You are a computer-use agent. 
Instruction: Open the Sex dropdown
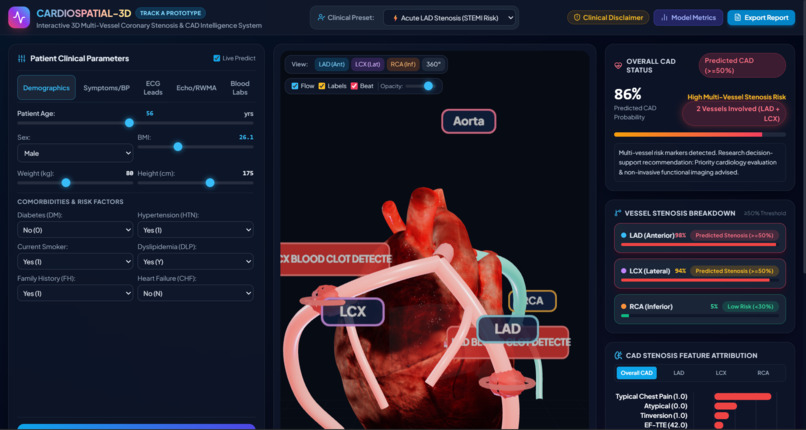(x=75, y=153)
